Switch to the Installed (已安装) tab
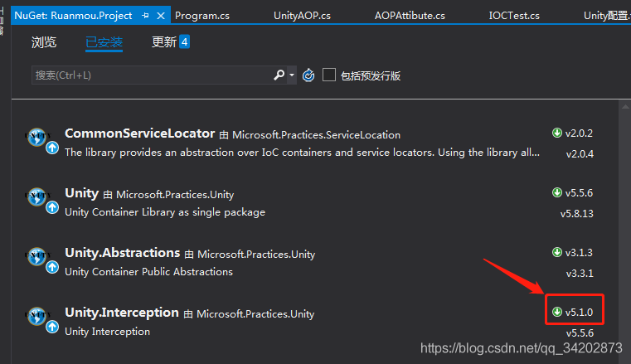The image size is (631, 364). (x=104, y=42)
